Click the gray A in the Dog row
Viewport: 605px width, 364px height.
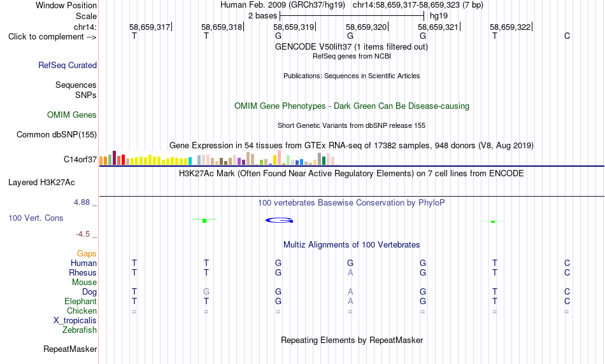350,292
